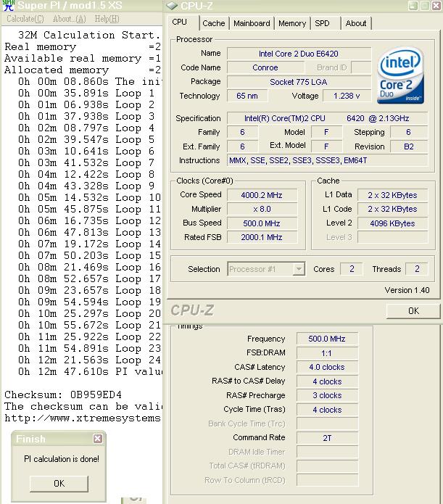Click the Super PI app icon in title bar
This screenshot has height=504, width=443.
point(9,6)
